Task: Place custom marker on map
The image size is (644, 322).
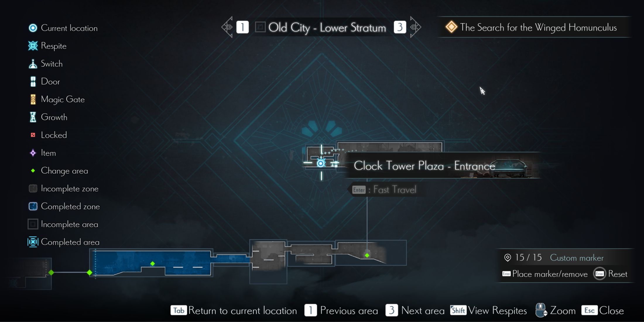Action: coord(548,274)
